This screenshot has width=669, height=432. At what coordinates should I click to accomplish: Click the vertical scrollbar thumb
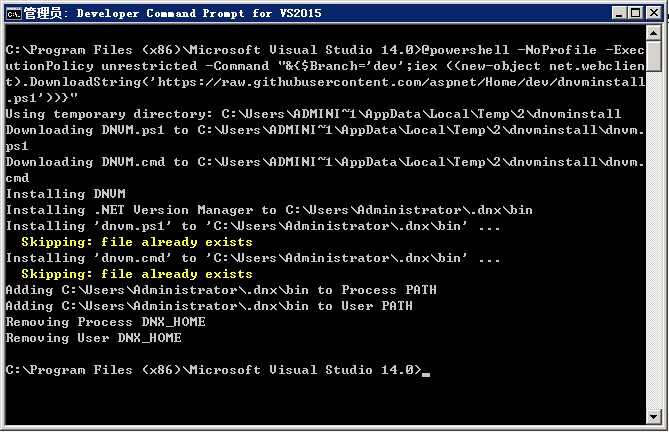coord(654,56)
